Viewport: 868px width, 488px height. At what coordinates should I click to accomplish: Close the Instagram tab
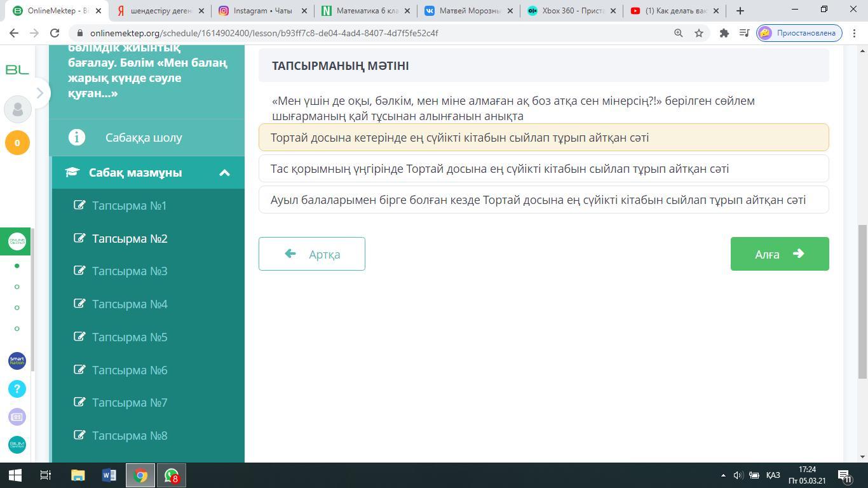[304, 11]
